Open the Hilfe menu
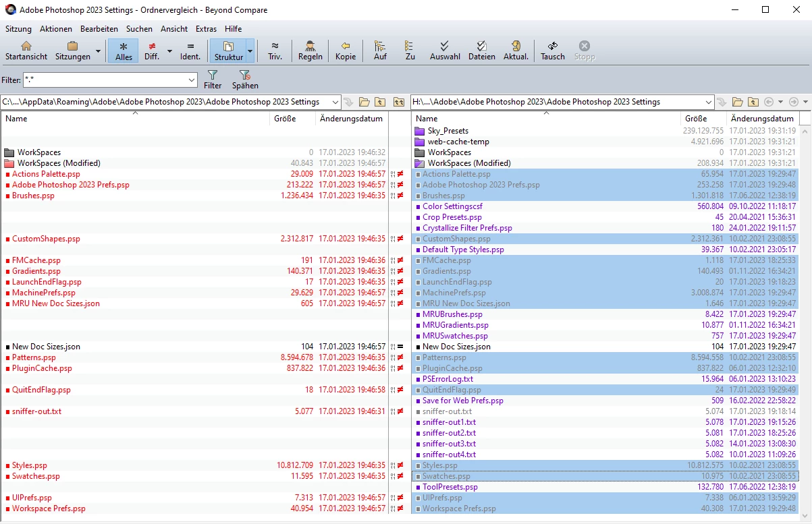 pos(234,29)
